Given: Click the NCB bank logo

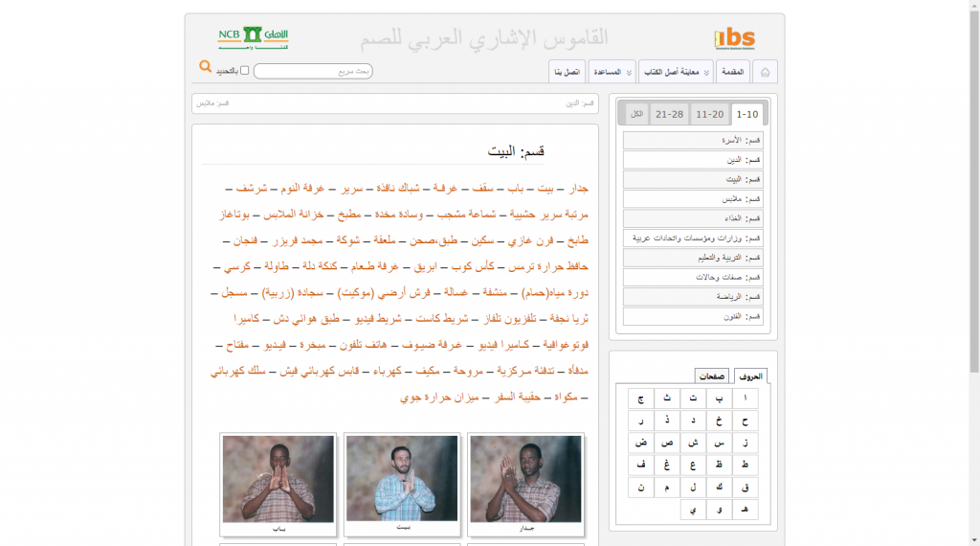Looking at the screenshot, I should click(253, 36).
